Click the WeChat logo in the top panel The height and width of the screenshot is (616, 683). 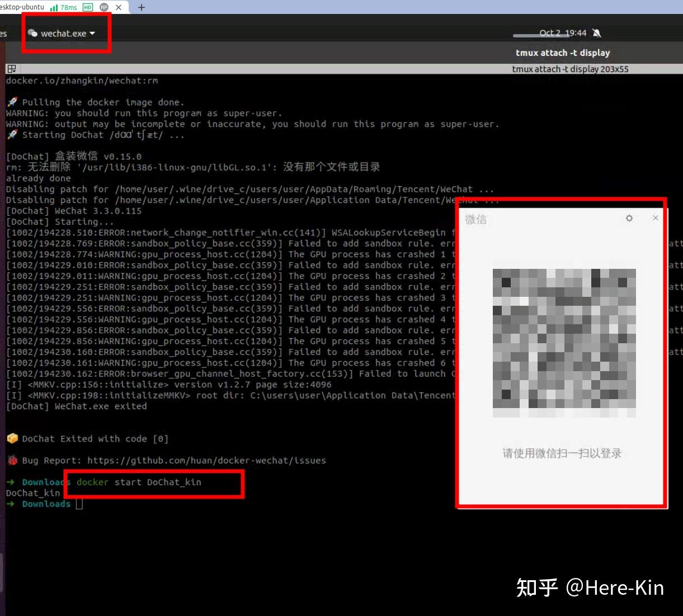point(33,33)
